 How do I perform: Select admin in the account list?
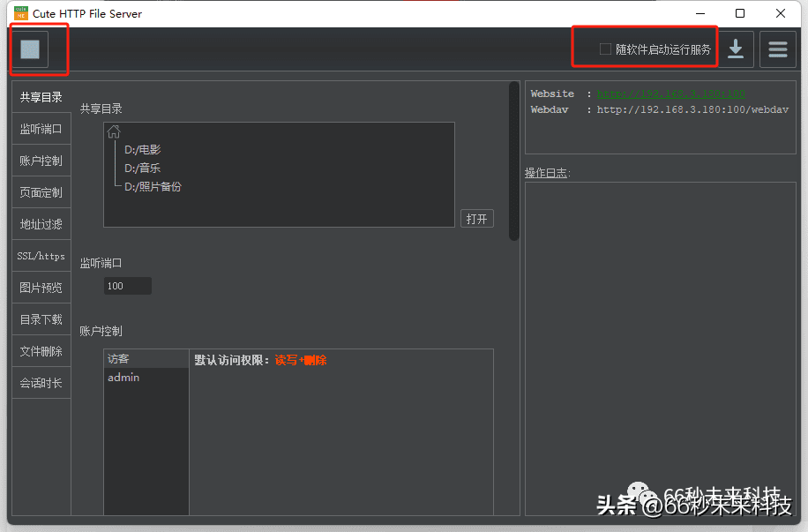pyautogui.click(x=123, y=377)
